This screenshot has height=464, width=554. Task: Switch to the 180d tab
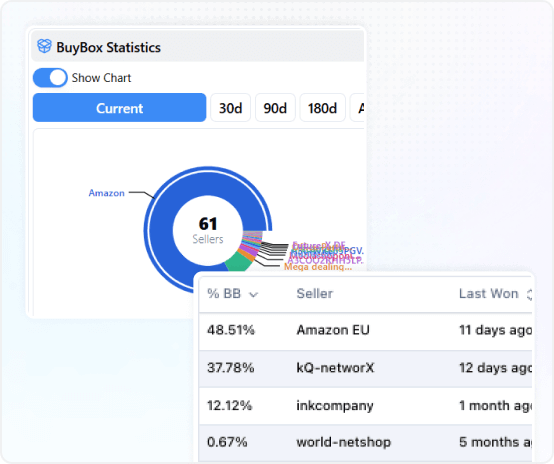pos(322,108)
